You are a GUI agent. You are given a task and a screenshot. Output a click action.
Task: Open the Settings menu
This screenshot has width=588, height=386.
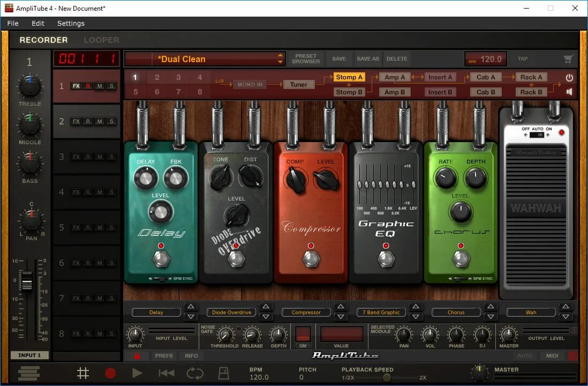(x=71, y=23)
